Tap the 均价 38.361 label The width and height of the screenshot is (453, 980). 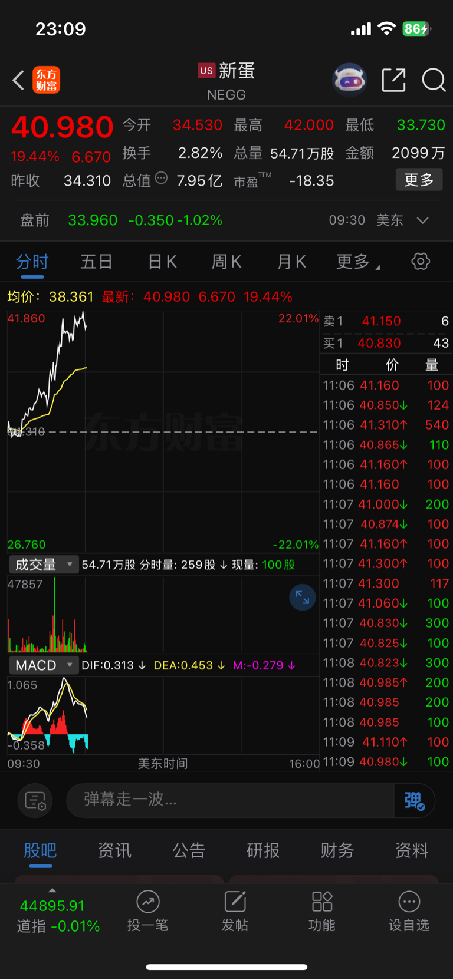coord(50,296)
